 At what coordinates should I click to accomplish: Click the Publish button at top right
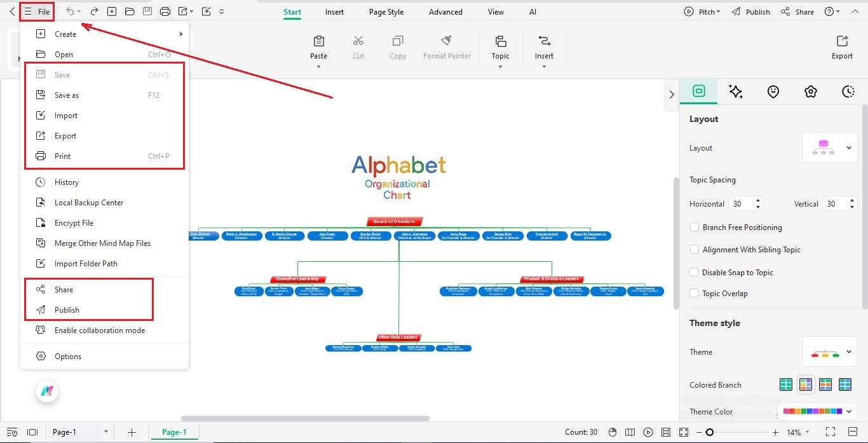750,11
